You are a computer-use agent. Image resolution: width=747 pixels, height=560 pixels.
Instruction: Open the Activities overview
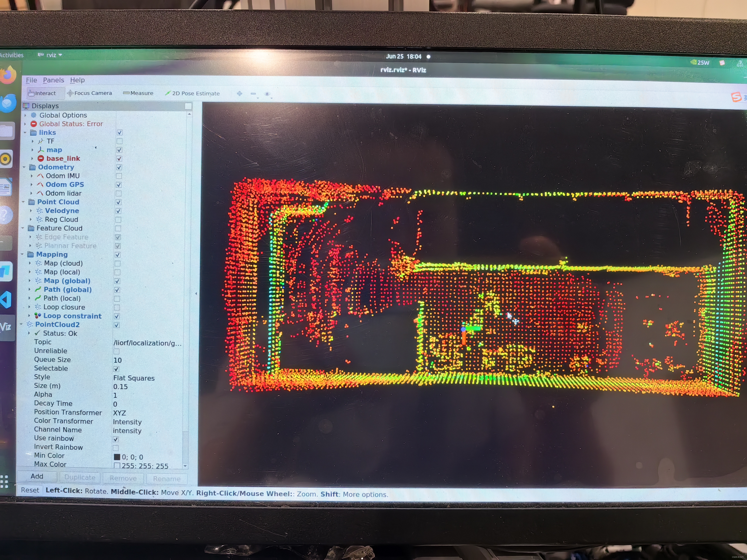[11, 55]
